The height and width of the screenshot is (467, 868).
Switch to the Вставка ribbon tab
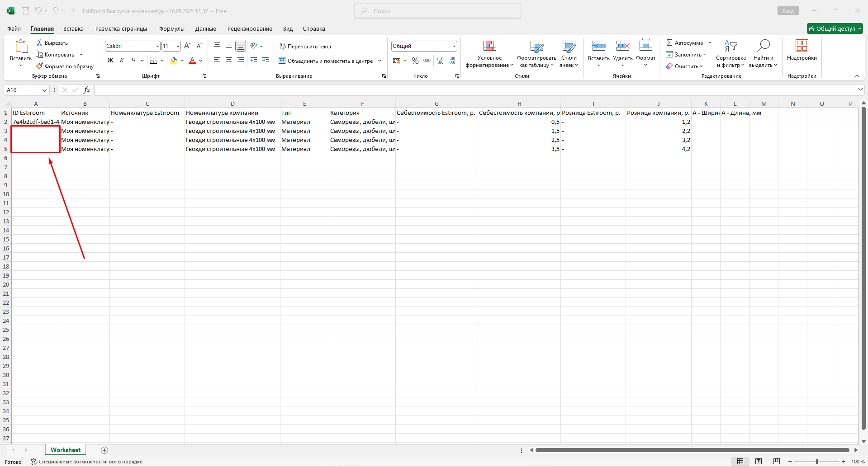(x=73, y=29)
